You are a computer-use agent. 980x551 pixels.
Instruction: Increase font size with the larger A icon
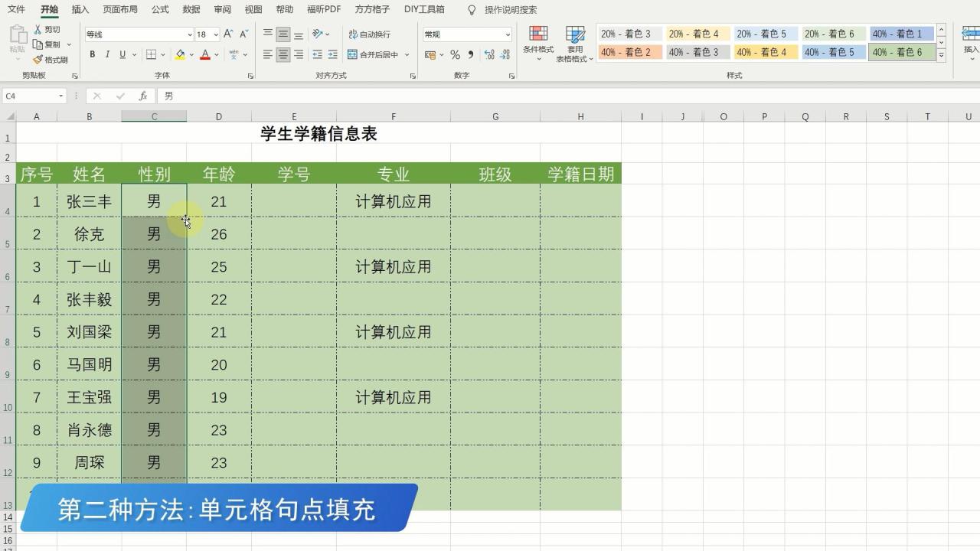point(228,34)
